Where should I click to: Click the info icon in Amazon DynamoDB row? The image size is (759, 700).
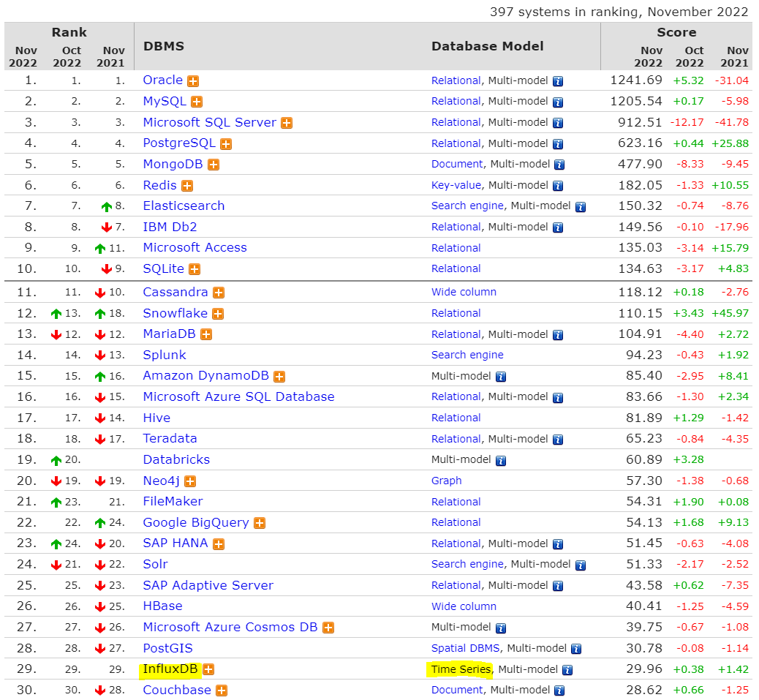click(501, 377)
